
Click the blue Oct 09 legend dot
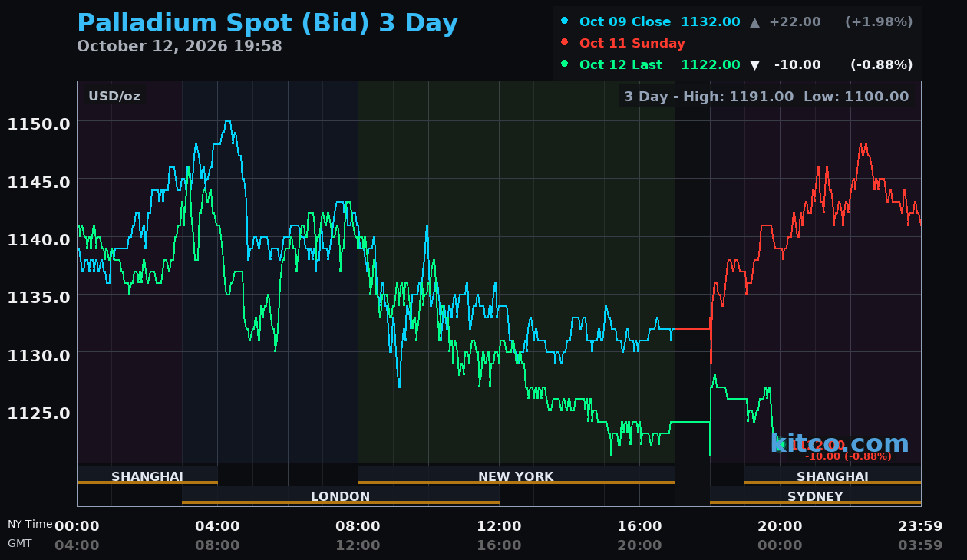pyautogui.click(x=565, y=21)
